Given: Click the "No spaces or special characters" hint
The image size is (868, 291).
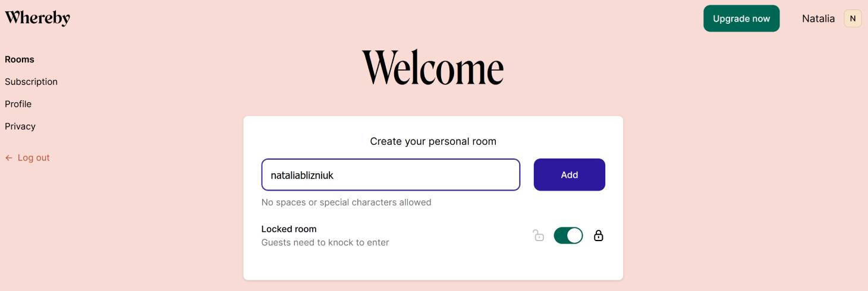Looking at the screenshot, I should click(x=346, y=203).
